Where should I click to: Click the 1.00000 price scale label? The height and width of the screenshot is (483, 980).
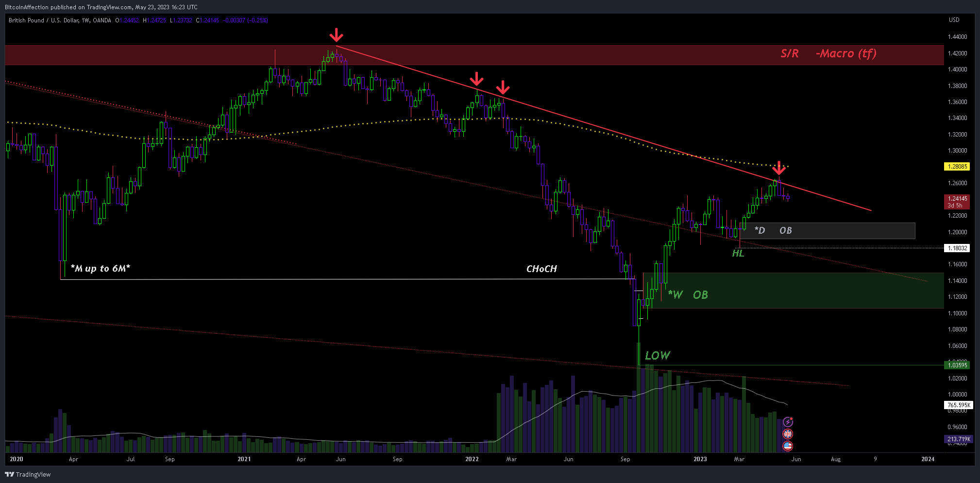(958, 395)
